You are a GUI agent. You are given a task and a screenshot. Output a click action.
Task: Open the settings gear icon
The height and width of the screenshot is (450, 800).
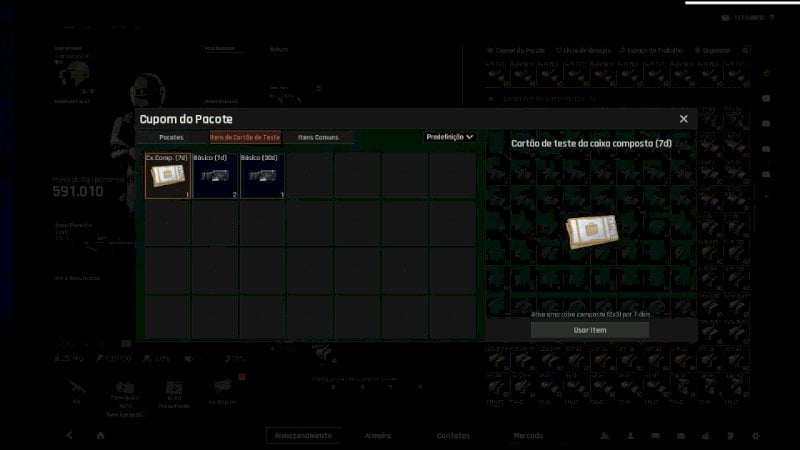point(756,436)
